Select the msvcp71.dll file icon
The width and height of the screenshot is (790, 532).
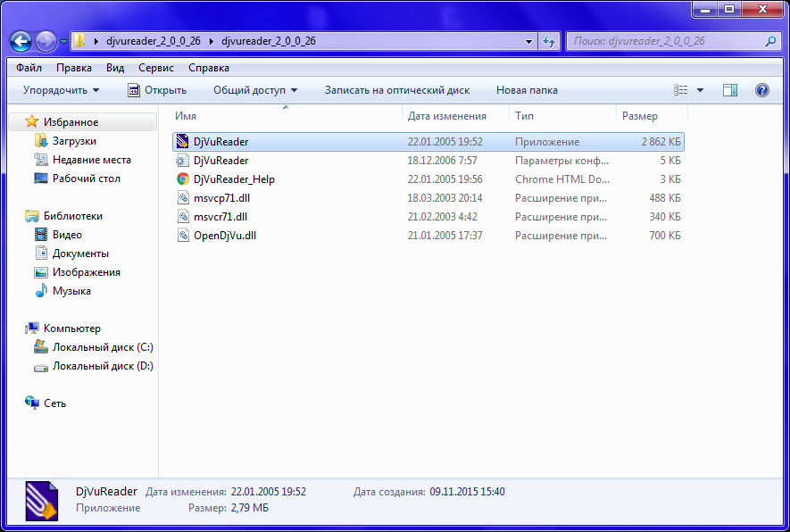pos(182,198)
